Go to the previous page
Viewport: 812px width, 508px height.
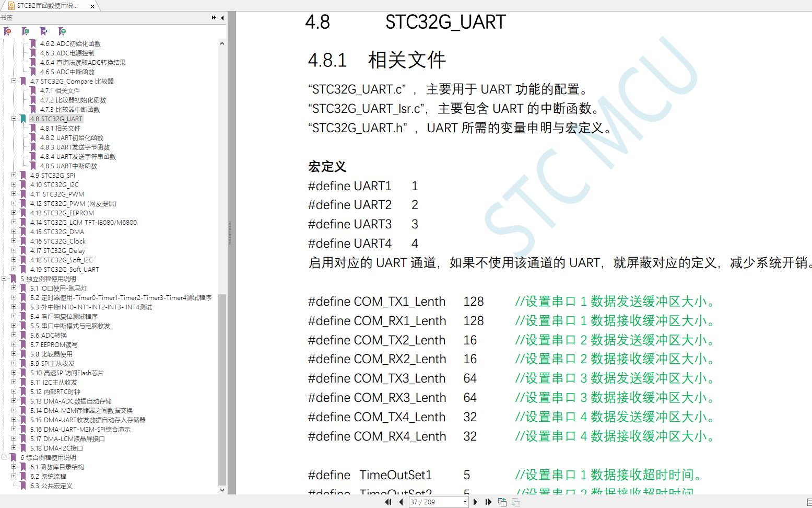(x=401, y=502)
